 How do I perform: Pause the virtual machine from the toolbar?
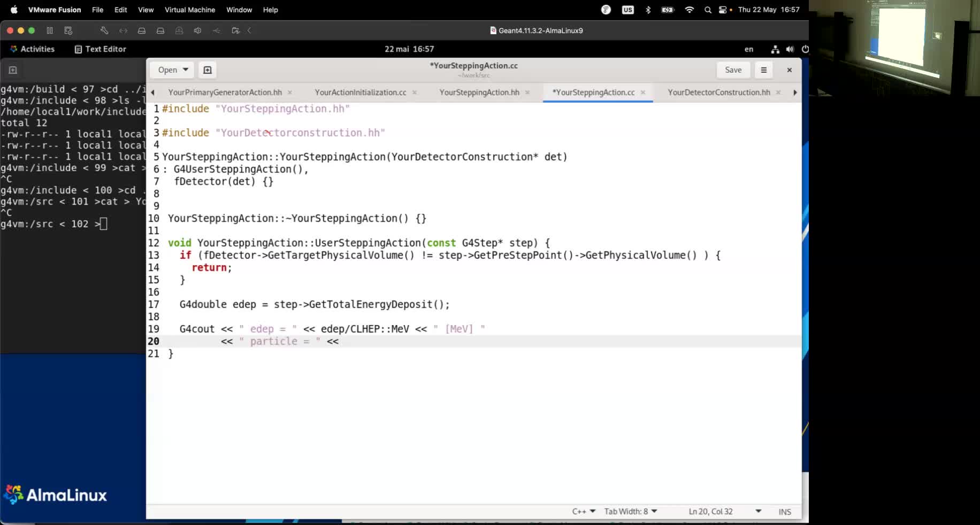50,30
